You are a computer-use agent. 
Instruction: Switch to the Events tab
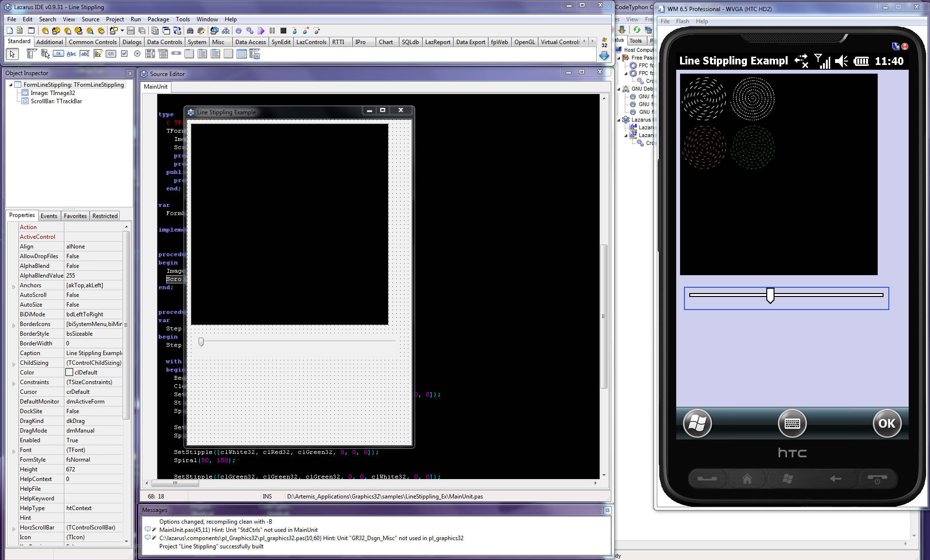point(48,216)
